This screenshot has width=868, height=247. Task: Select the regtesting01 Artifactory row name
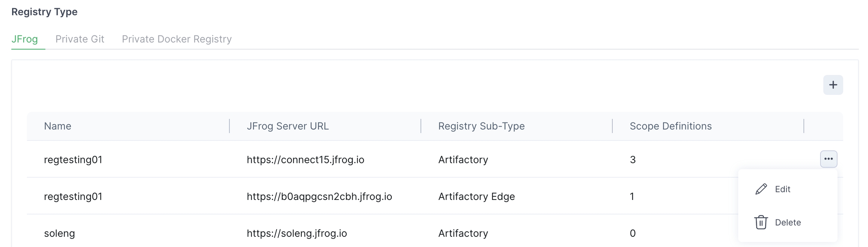[73, 160]
